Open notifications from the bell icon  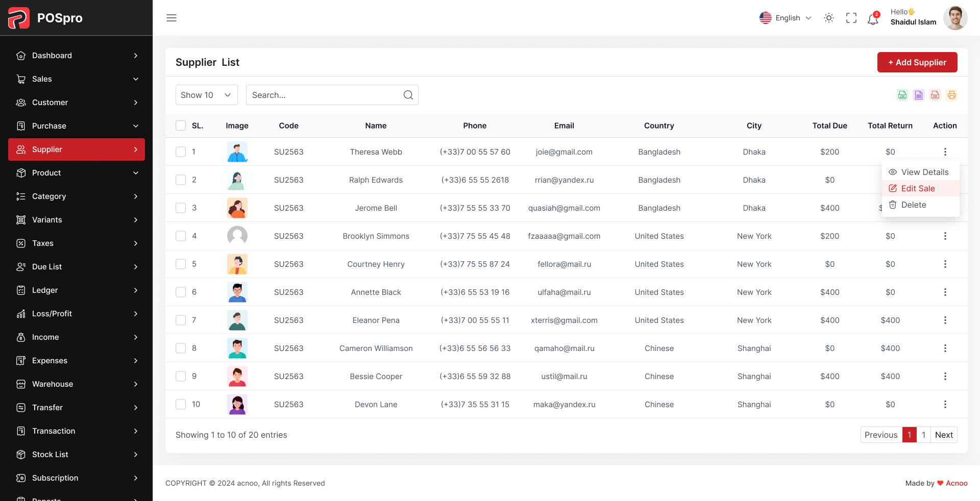[873, 18]
